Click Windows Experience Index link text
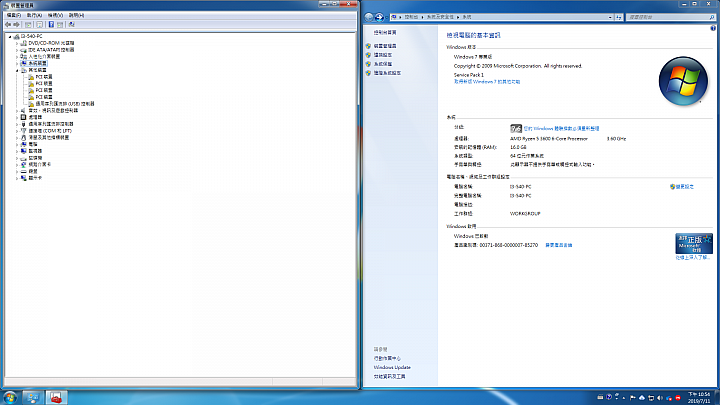720x405 pixels. click(561, 129)
